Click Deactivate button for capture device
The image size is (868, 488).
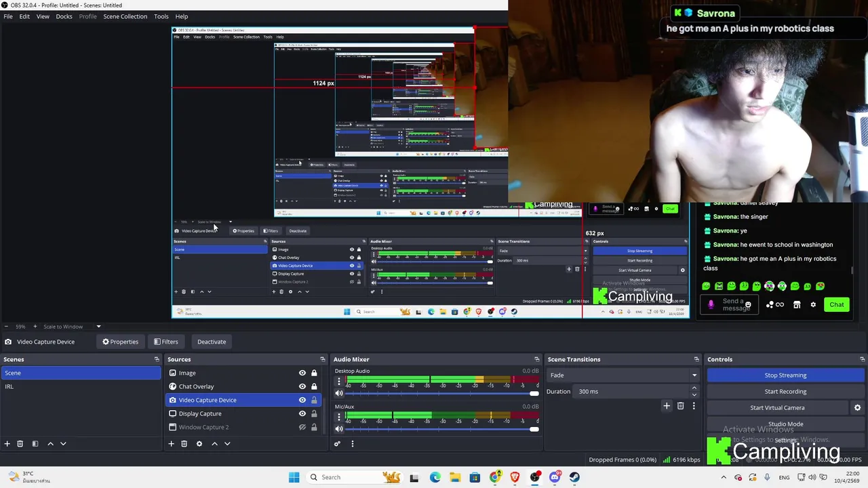pos(212,342)
